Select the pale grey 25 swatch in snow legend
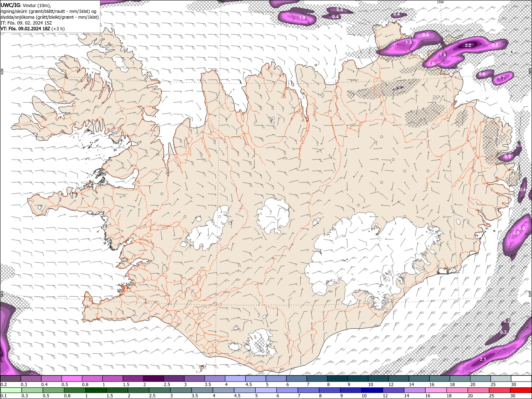Image resolution: width=532 pixels, height=399 pixels. point(501,379)
